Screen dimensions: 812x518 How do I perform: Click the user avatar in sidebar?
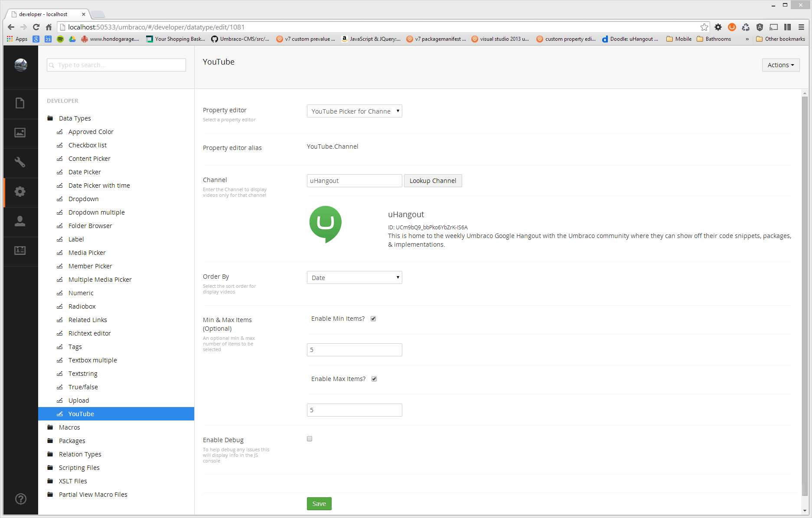pos(21,65)
